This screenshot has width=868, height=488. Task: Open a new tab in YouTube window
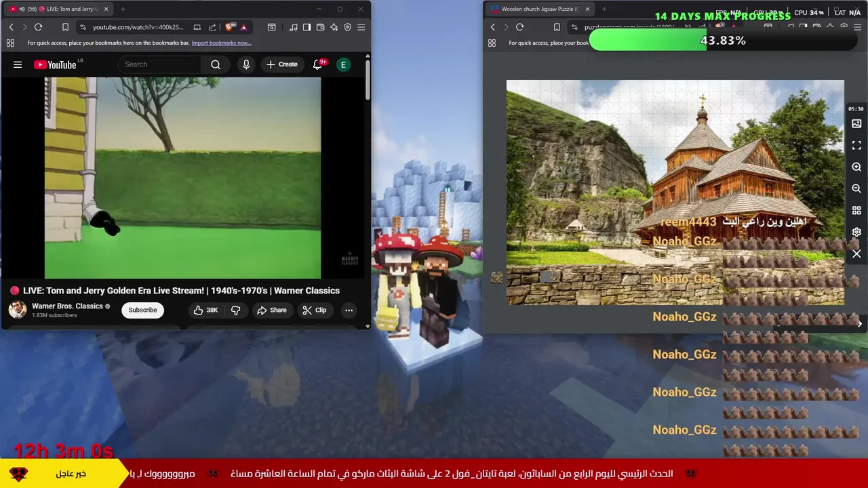123,9
